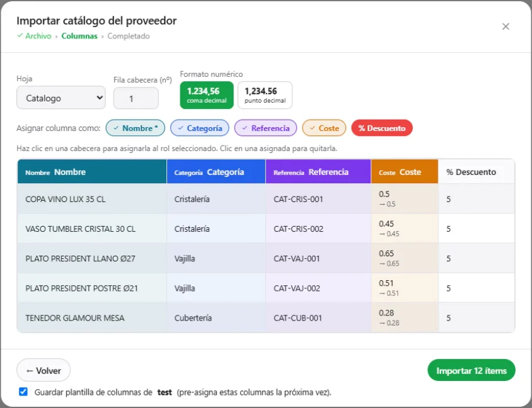Image resolution: width=532 pixels, height=408 pixels.
Task: Select the Referencia role chip
Action: pos(265,128)
